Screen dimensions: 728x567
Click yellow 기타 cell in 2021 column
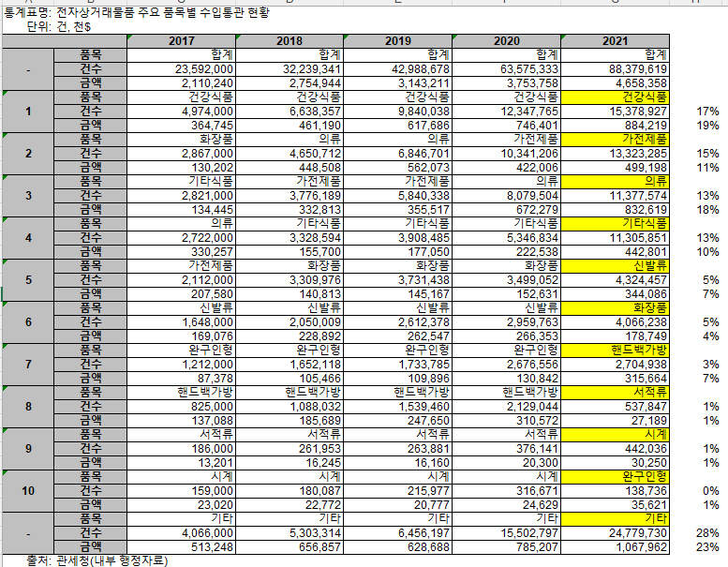click(616, 518)
